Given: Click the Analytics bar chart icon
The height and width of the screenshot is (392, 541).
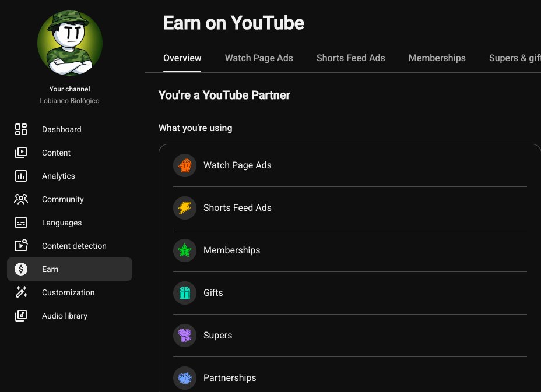Looking at the screenshot, I should coord(21,176).
